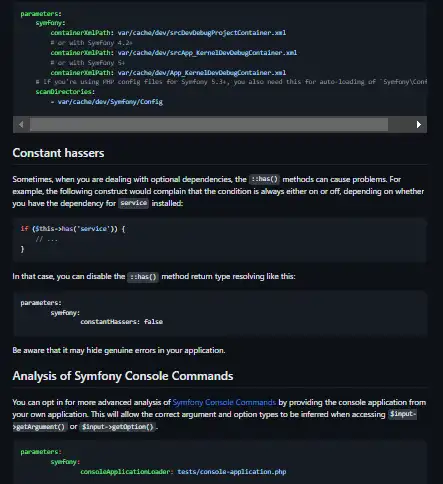Click the 'Constant hassers' heading

point(58,153)
